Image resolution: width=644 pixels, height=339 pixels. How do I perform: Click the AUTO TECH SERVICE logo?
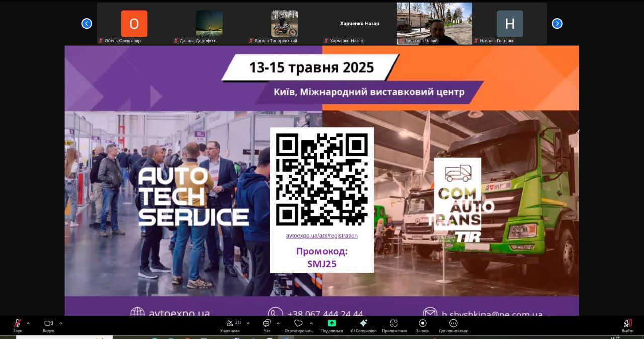pyautogui.click(x=193, y=196)
